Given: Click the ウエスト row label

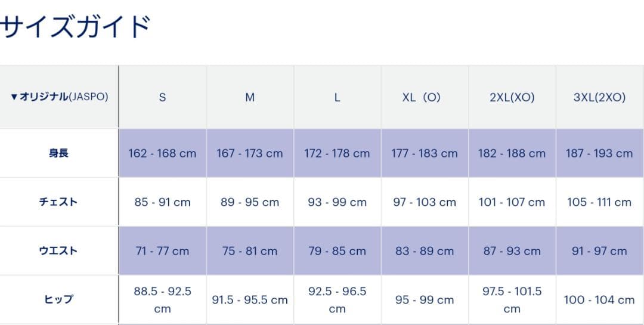Looking at the screenshot, I should (x=58, y=250).
